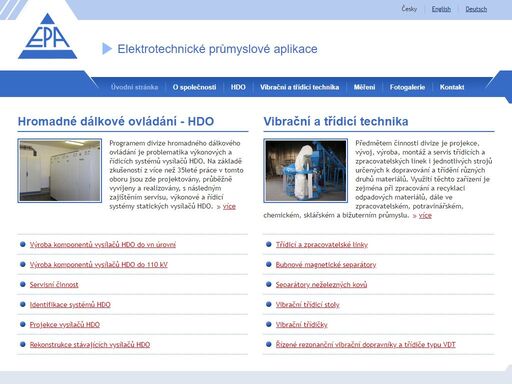Open the Vibrační třídičky link
This screenshot has width=512, height=384.
coord(301,325)
